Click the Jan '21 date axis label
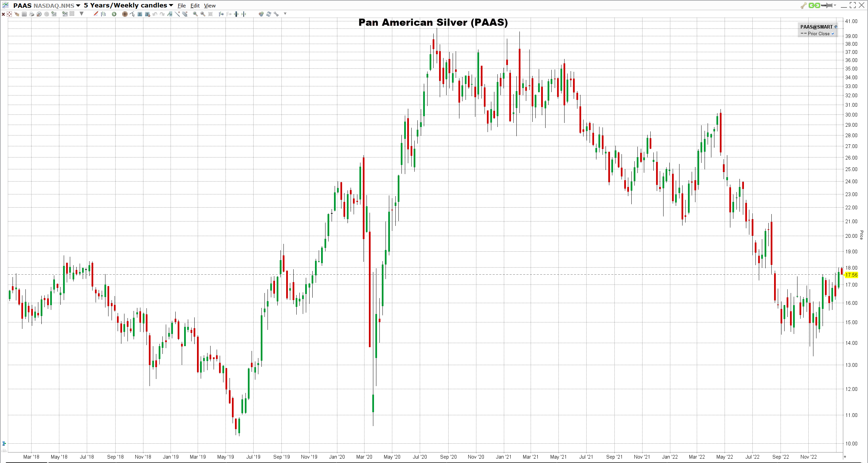Image resolution: width=868 pixels, height=463 pixels. 504,457
